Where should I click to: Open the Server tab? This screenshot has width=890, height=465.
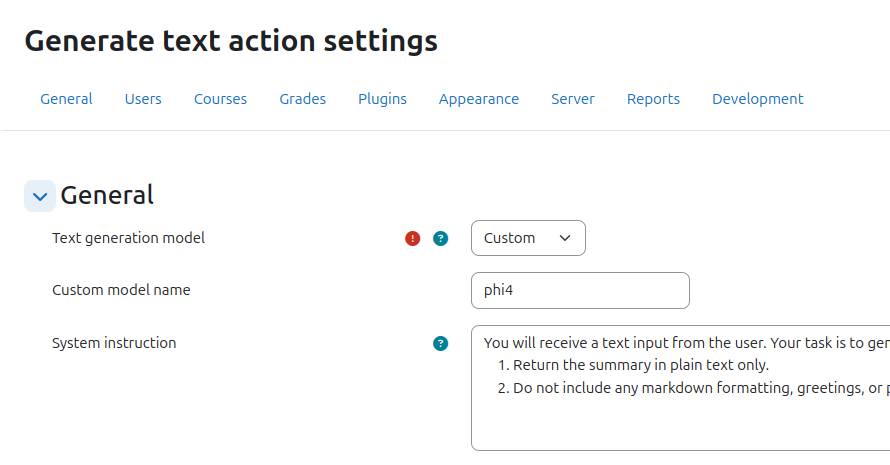pyautogui.click(x=573, y=99)
